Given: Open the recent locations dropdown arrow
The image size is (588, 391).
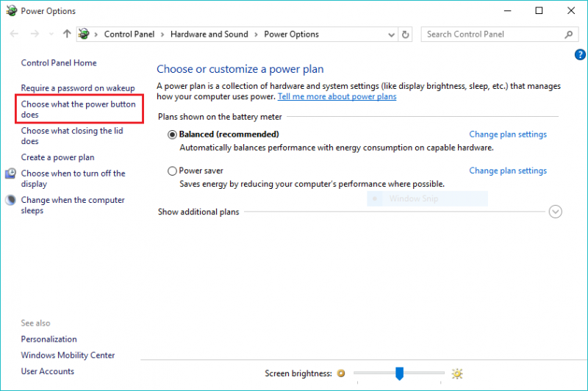Looking at the screenshot, I should coord(51,34).
